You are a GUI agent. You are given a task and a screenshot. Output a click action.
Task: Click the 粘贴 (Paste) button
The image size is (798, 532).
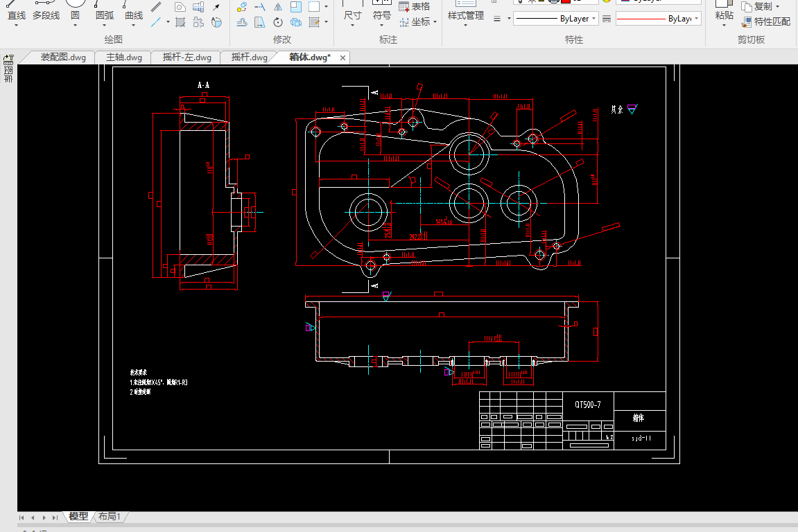click(724, 14)
